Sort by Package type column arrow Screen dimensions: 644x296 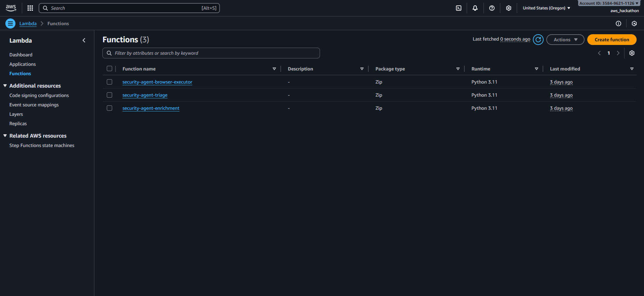point(458,69)
